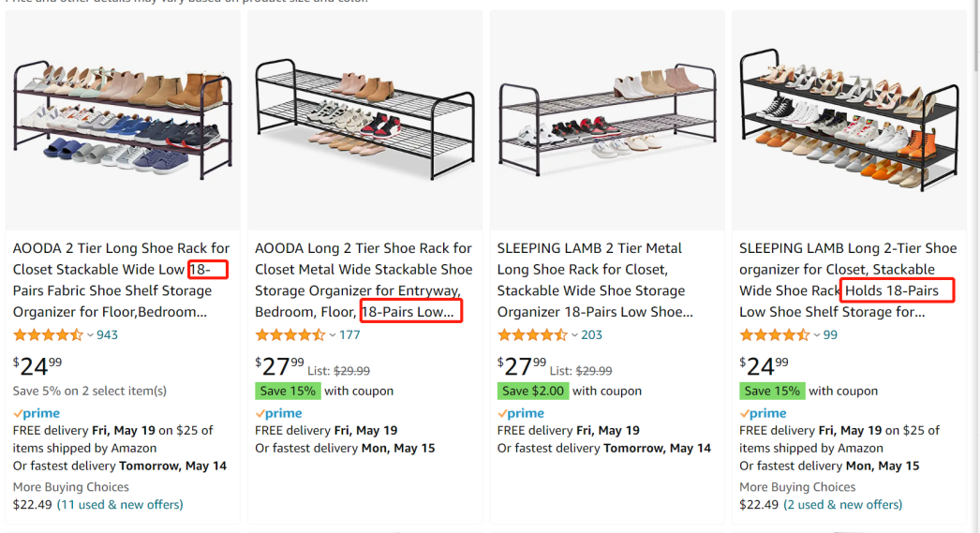Click the star rating of the 203-review rack
Image resolution: width=980 pixels, height=533 pixels.
pos(532,335)
